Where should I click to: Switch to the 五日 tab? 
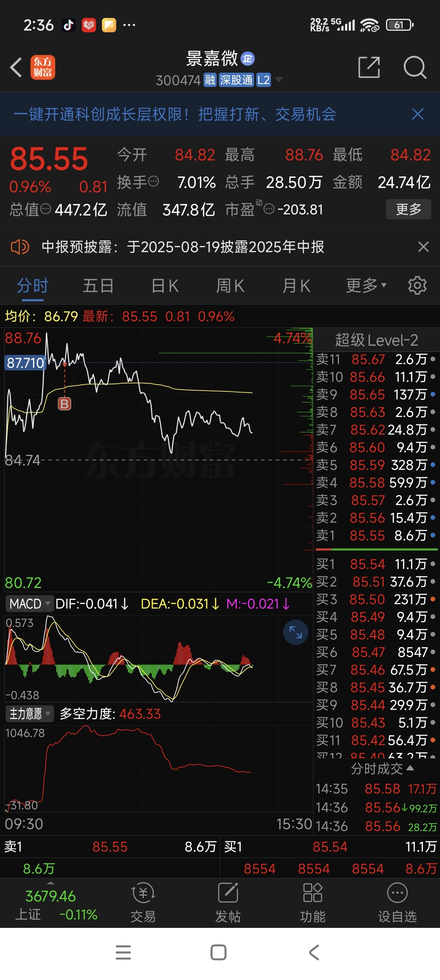click(x=98, y=286)
